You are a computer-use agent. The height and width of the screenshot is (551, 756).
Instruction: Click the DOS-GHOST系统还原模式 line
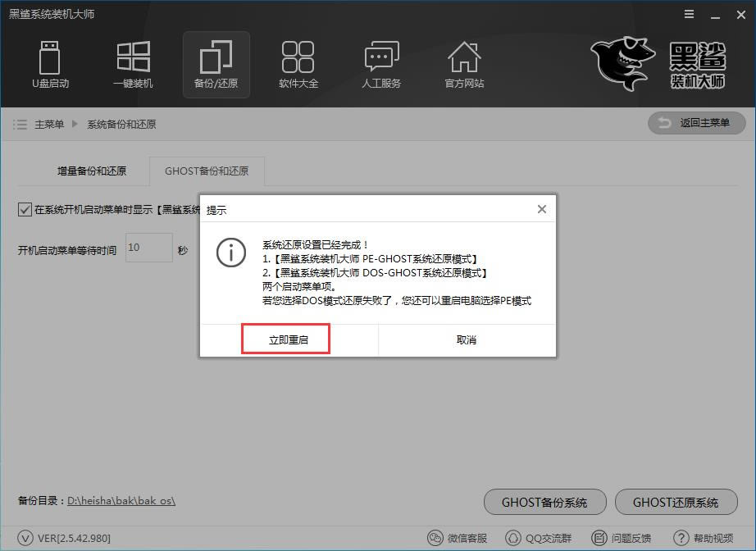tap(375, 273)
